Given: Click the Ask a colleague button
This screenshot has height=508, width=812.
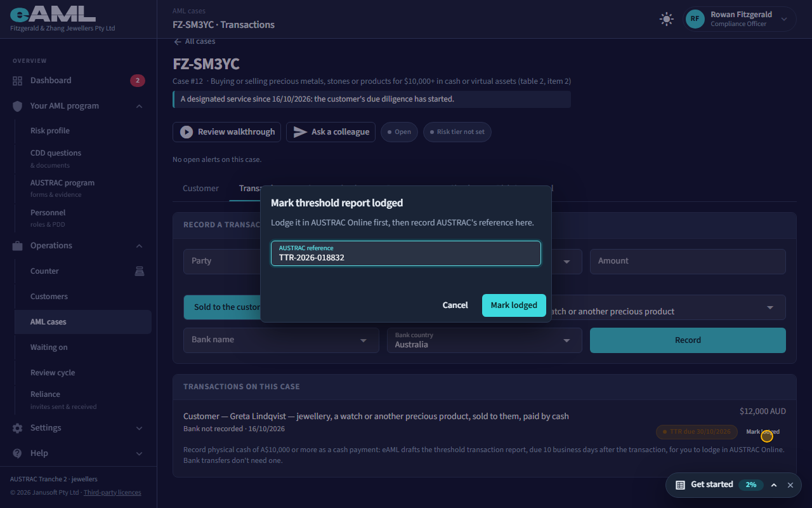Looking at the screenshot, I should click(331, 132).
